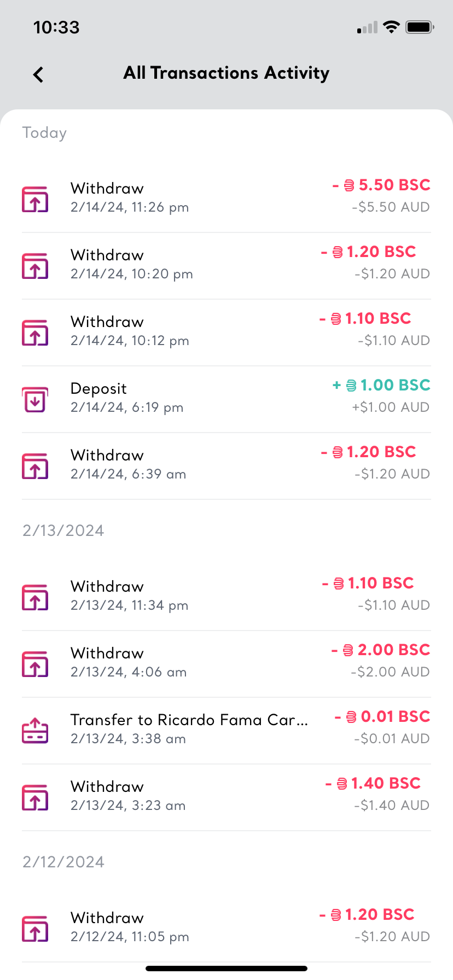Open the Withdraw 2/14/24, 10:12 pm transaction
This screenshot has height=980, width=453.
(130, 330)
